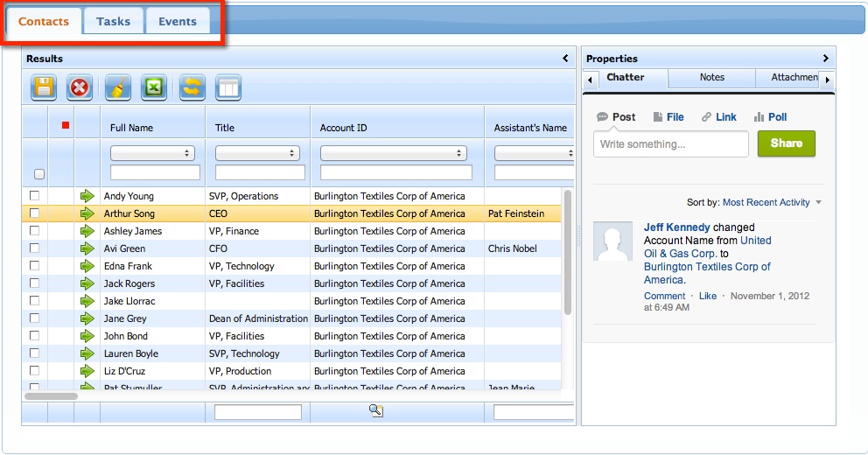Viewport: 868px width, 455px height.
Task: Switch to the Tasks tab
Action: pos(113,21)
